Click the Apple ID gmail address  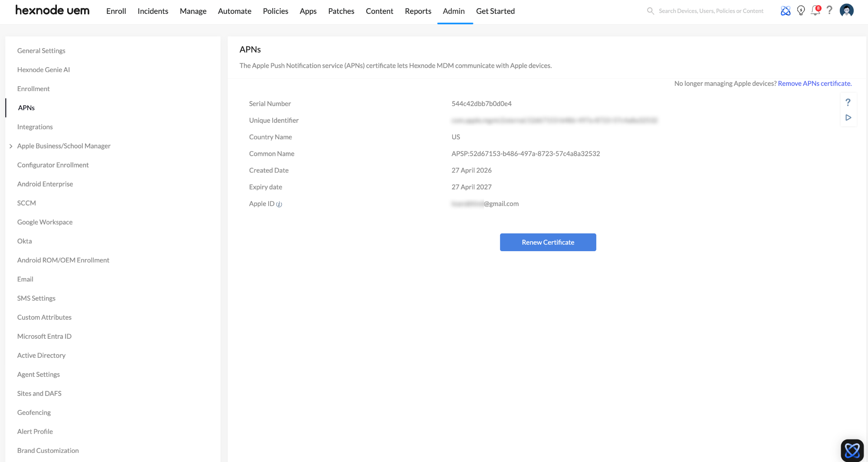[x=485, y=204]
